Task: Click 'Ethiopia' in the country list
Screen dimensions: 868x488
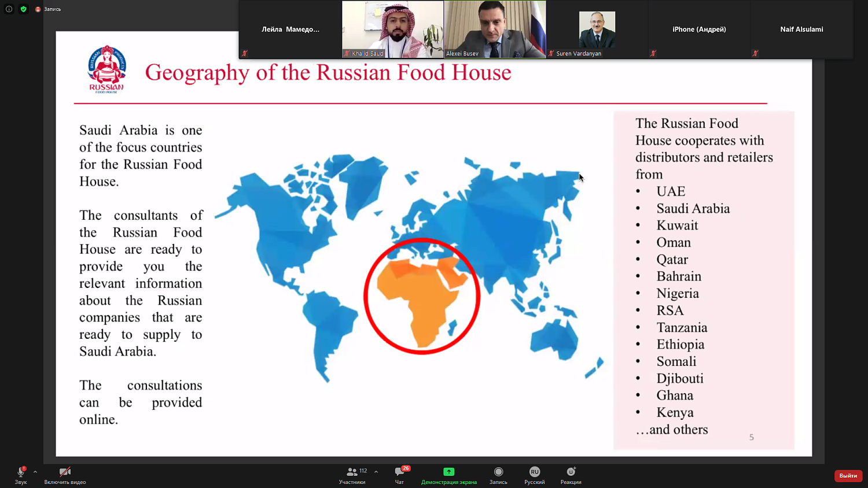Action: (681, 345)
